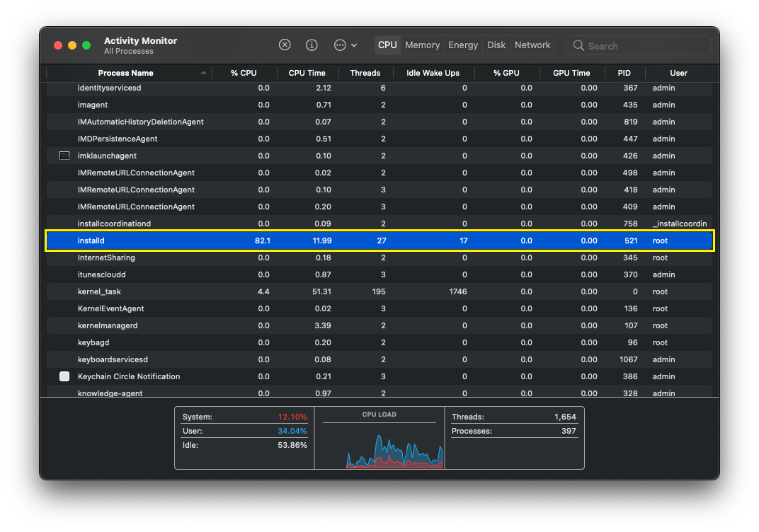
Task: Open the inspect info icon for installd
Action: pyautogui.click(x=312, y=45)
